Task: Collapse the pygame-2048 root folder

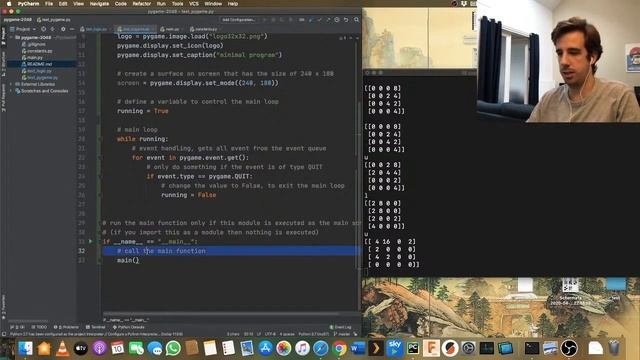Action: pyautogui.click(x=11, y=38)
